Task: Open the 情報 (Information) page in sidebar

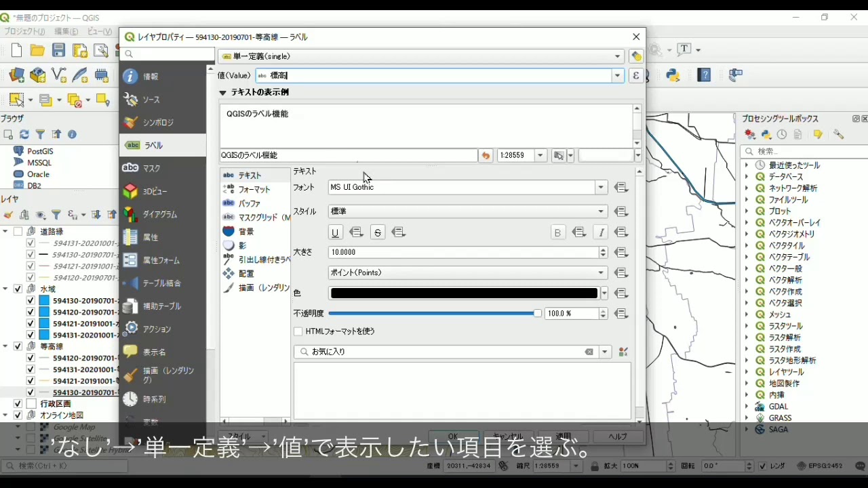Action: [x=162, y=77]
